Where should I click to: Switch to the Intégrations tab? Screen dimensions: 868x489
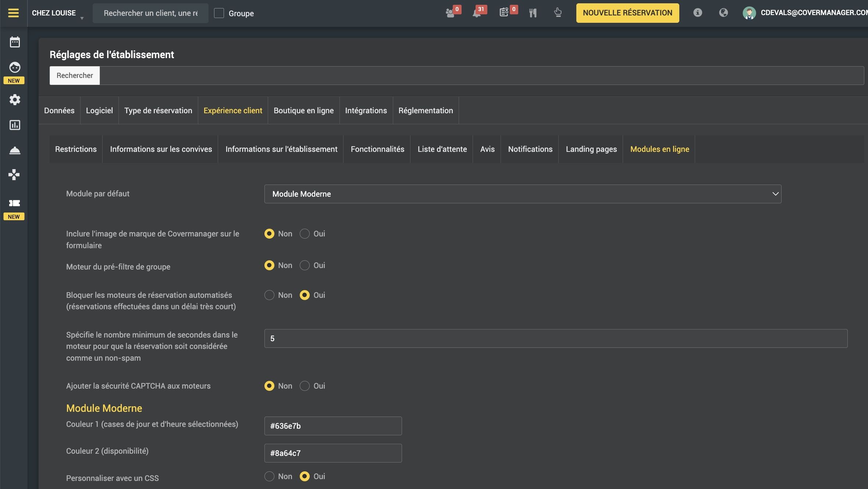tap(366, 111)
